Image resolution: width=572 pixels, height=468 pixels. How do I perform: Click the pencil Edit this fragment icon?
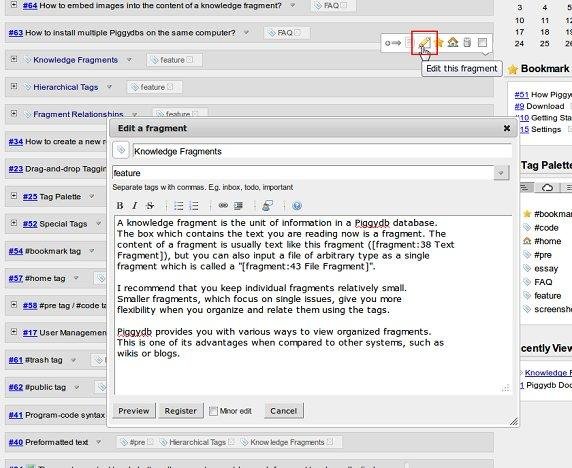click(x=424, y=43)
